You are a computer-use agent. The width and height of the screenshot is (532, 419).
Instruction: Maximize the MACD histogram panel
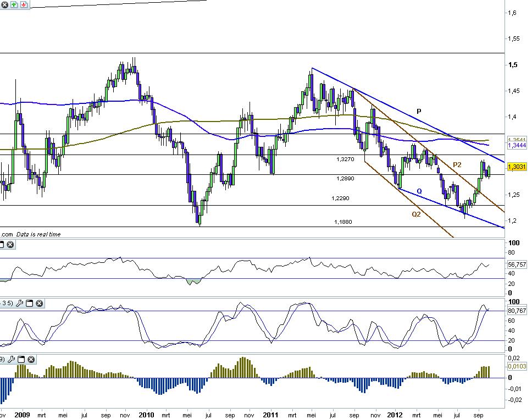21,359
